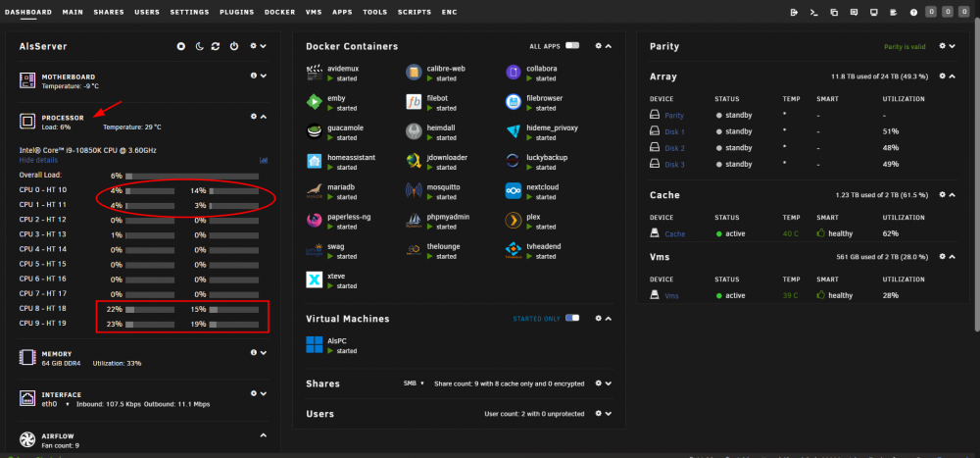
Task: Click the guacamole container icon
Action: [x=315, y=131]
